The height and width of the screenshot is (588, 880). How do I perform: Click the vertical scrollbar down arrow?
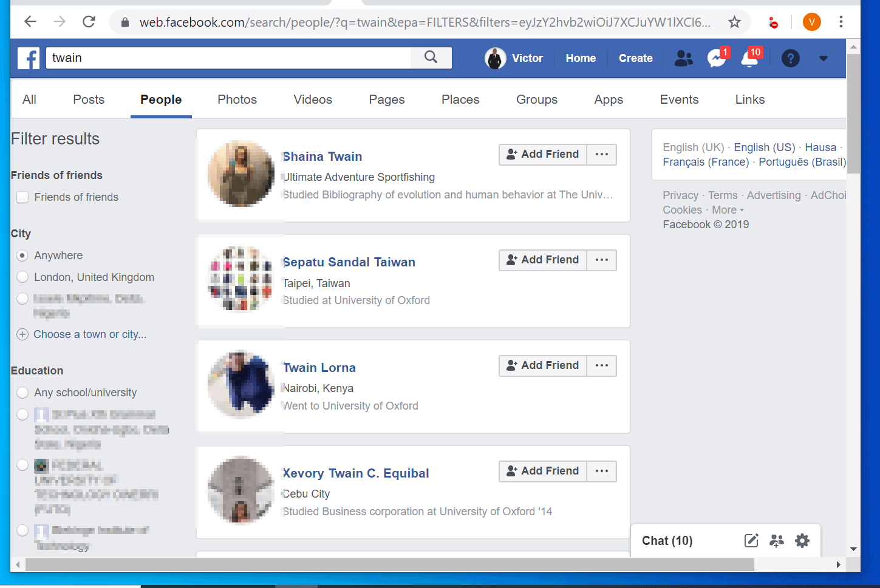point(853,549)
